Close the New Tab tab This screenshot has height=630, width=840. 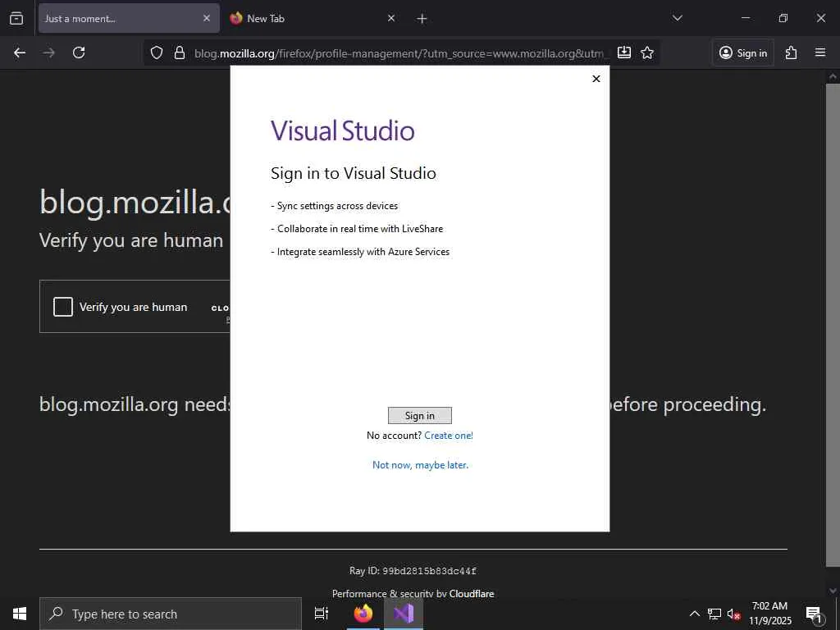click(391, 18)
